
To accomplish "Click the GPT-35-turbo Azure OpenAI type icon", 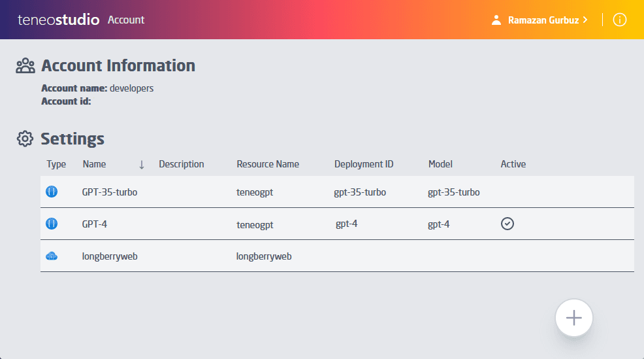I will pos(52,192).
